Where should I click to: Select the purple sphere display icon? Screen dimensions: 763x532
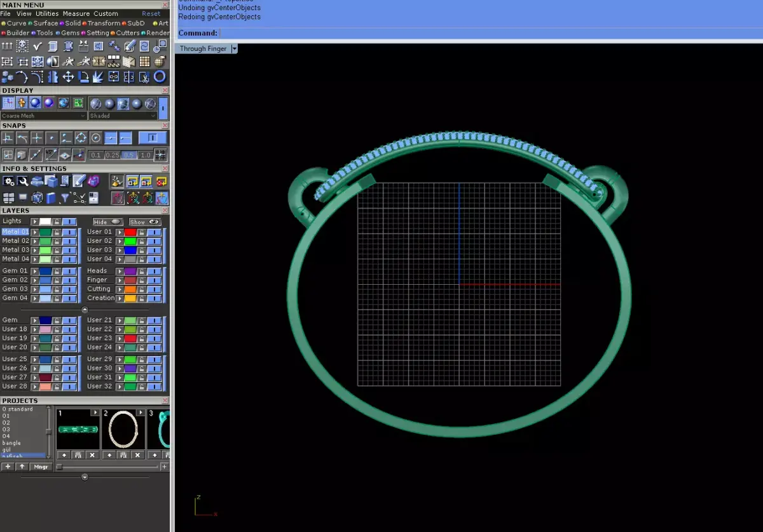(49, 103)
